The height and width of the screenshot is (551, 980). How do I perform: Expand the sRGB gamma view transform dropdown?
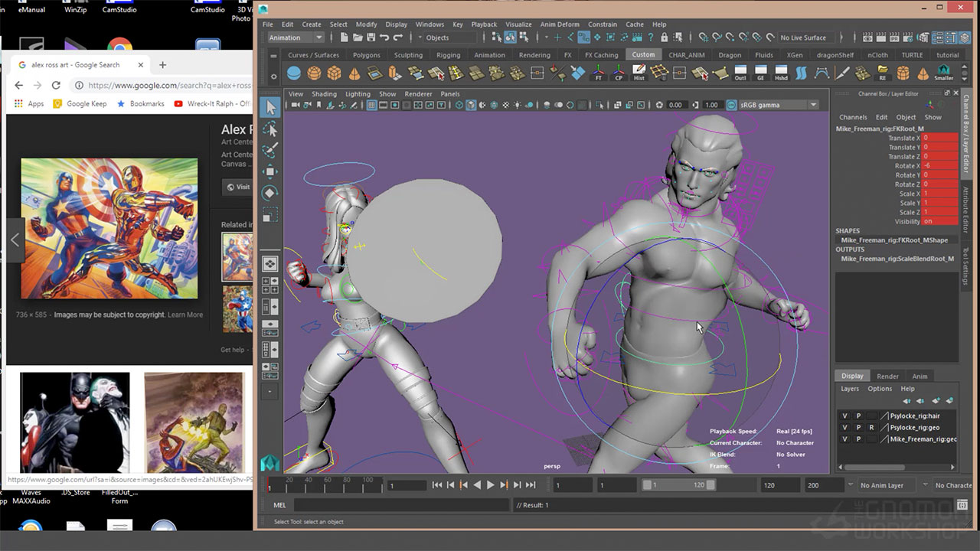pyautogui.click(x=813, y=105)
